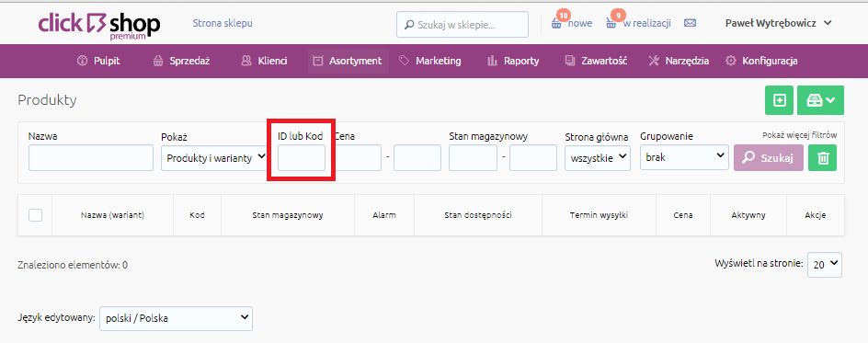
Task: Click the Stan magazynowy minimum input
Action: (x=473, y=157)
